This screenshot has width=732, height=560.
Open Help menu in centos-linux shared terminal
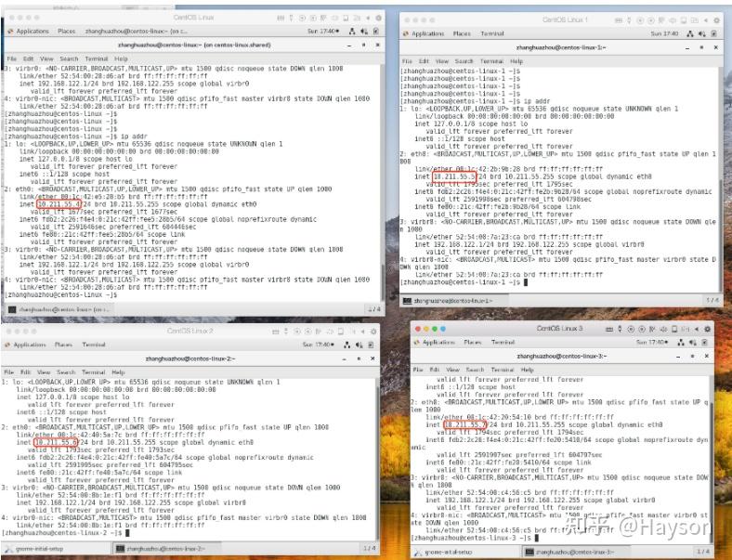121,59
